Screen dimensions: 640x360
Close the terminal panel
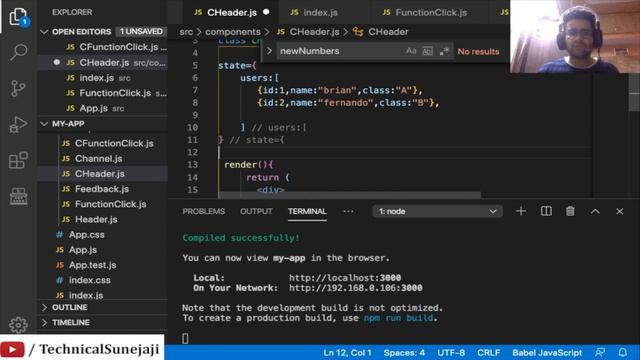pos(620,211)
